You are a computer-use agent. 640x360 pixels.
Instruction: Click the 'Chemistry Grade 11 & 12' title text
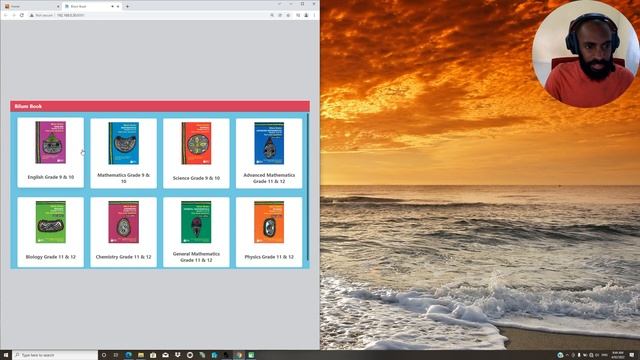click(x=123, y=257)
